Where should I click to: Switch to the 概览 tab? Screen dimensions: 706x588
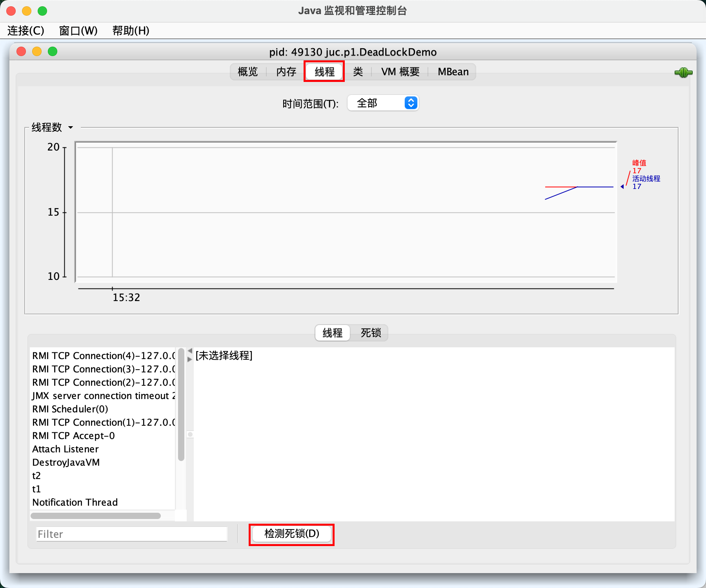[x=248, y=72]
